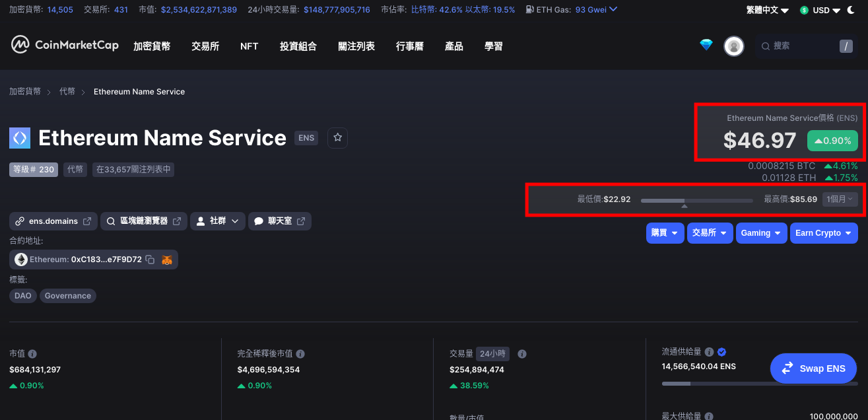Screen dimensions: 868x420
Task: Open the USD currency dropdown
Action: coord(820,10)
